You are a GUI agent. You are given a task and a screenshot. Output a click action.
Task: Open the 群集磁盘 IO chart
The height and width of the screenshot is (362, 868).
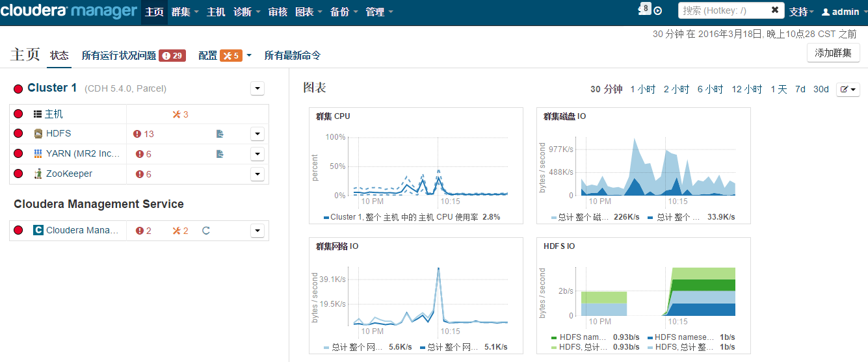pos(644,166)
